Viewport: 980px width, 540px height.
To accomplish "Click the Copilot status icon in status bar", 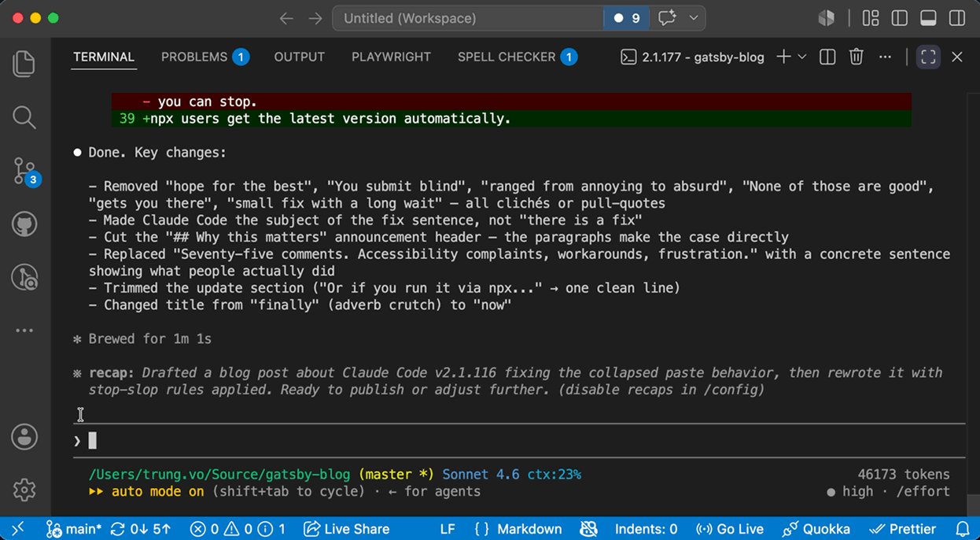I will (588, 529).
